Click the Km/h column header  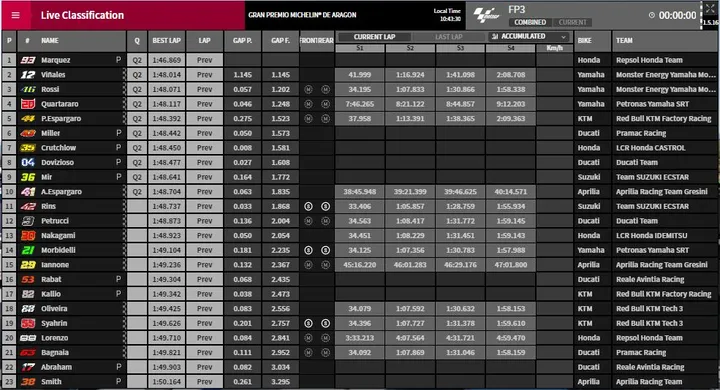click(555, 48)
